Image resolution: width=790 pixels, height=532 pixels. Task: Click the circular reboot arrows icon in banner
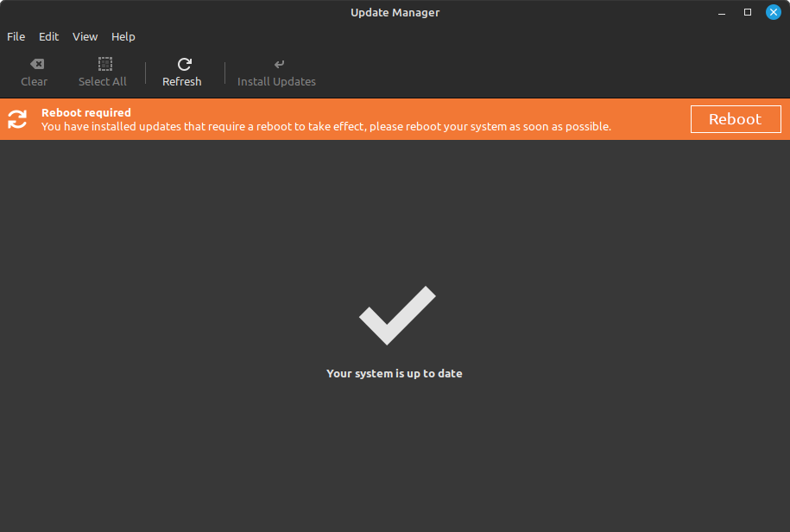pyautogui.click(x=17, y=119)
